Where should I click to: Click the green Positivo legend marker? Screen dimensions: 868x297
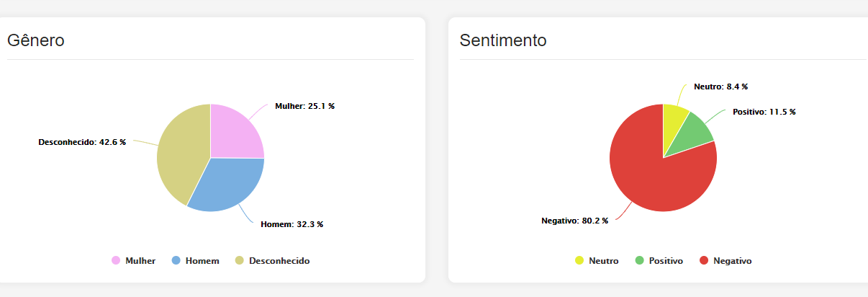(640, 260)
